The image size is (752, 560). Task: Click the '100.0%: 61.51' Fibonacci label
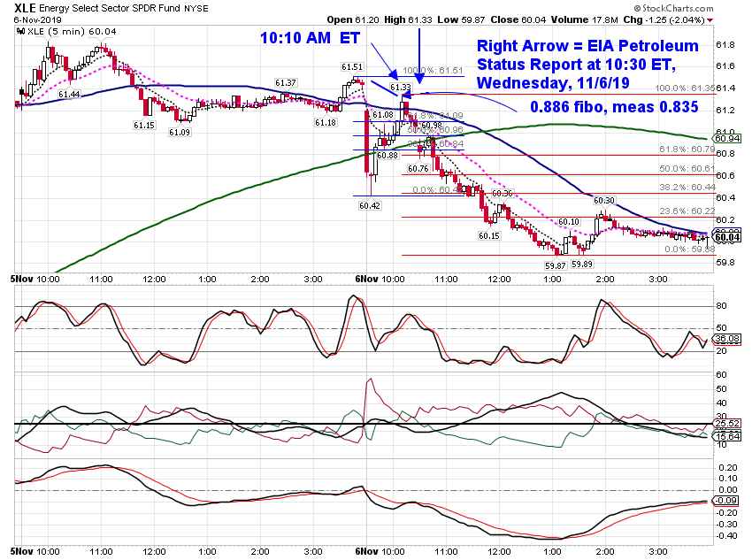(434, 71)
